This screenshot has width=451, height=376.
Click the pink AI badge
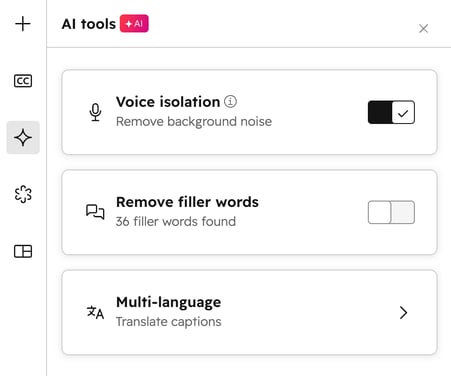click(x=134, y=24)
